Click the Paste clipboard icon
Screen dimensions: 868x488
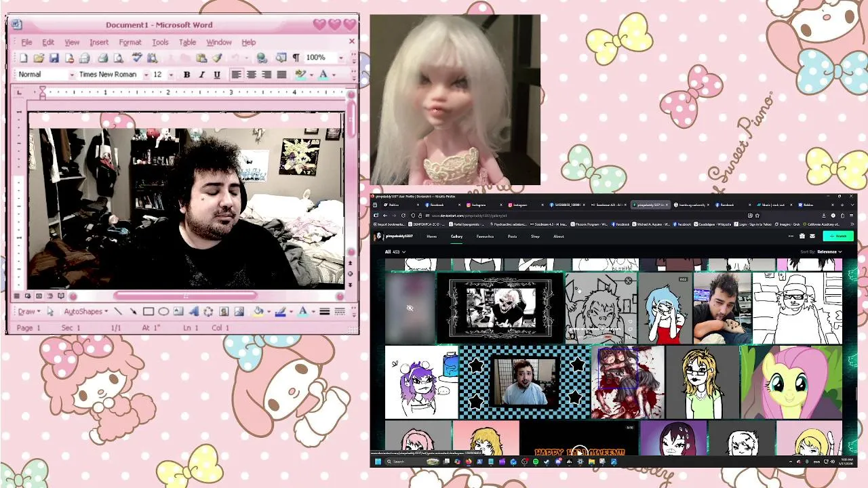[201, 58]
